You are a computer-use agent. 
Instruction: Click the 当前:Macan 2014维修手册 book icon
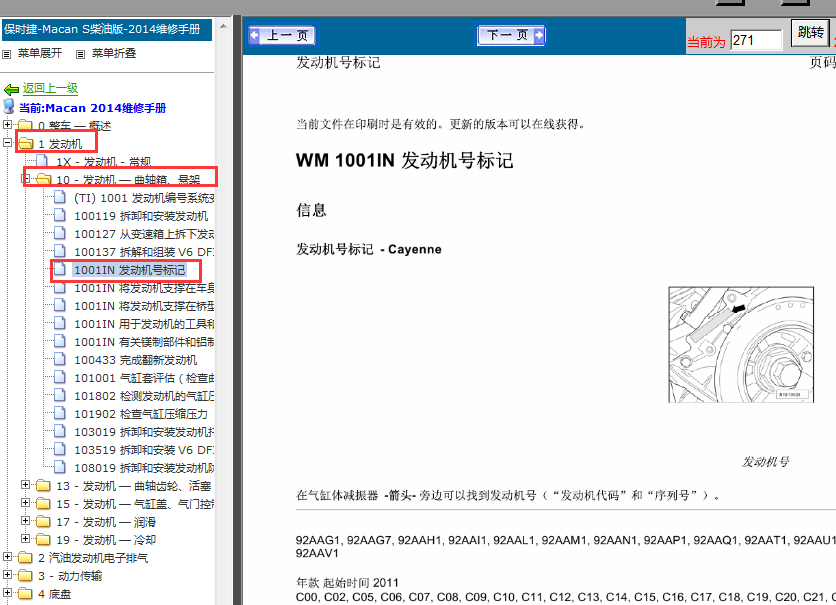[9, 106]
